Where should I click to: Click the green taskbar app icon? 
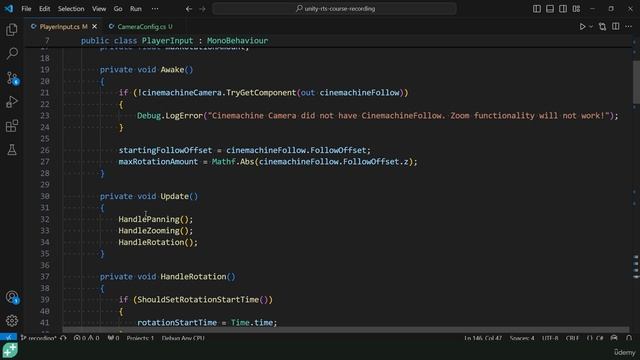click(10, 350)
